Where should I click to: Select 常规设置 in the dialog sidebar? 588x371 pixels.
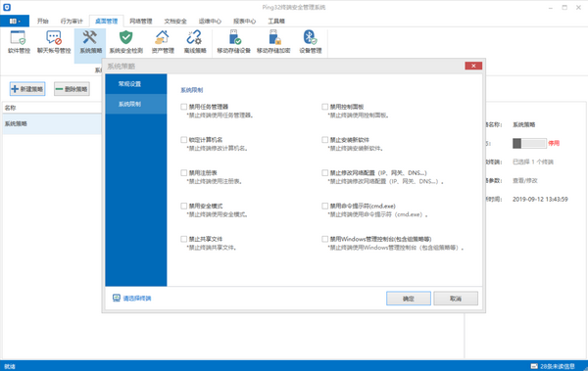coord(136,84)
